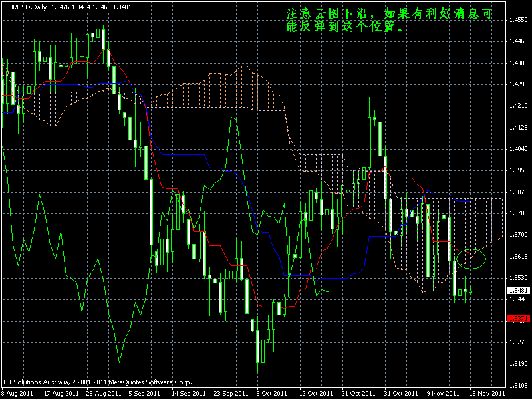
Task: Click the EURUSD,Daily chart title text
Action: click(25, 7)
